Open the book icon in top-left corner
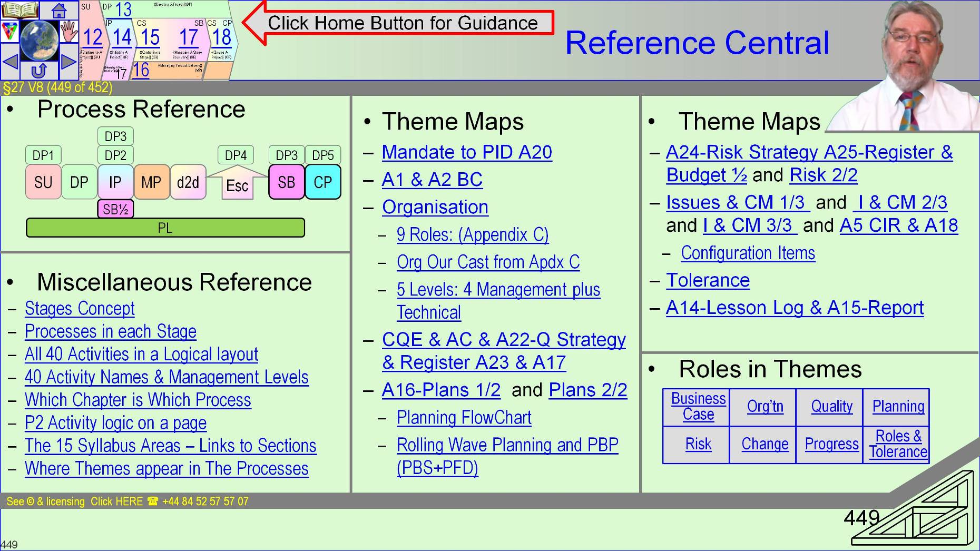980x551 pixels. pos(19,9)
